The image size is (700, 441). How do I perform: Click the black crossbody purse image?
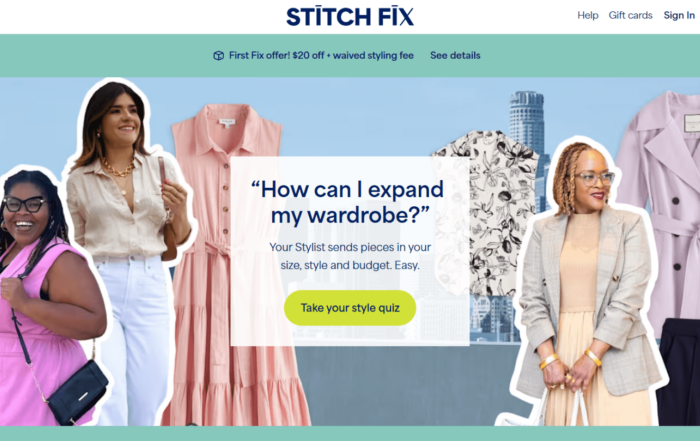tap(78, 393)
